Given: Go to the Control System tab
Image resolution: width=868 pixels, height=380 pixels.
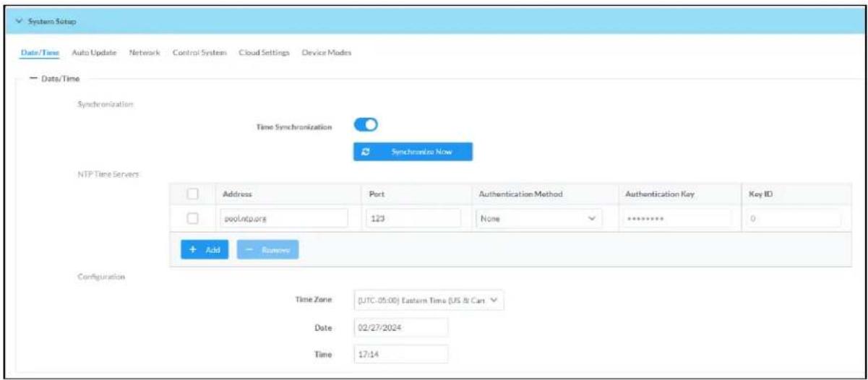Looking at the screenshot, I should (200, 53).
